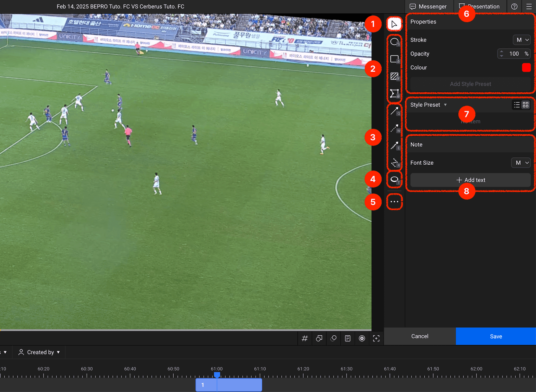Open the Messenger tab
This screenshot has height=392, width=536.
pos(428,6)
